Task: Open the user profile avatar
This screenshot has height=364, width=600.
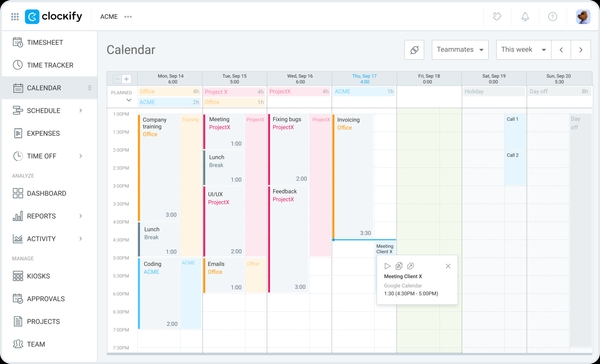Action: [x=583, y=17]
